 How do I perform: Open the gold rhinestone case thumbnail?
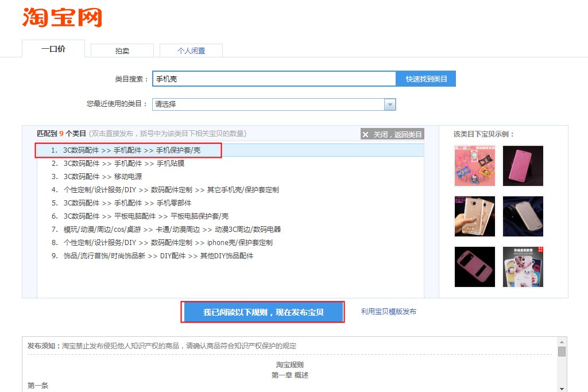(x=475, y=216)
